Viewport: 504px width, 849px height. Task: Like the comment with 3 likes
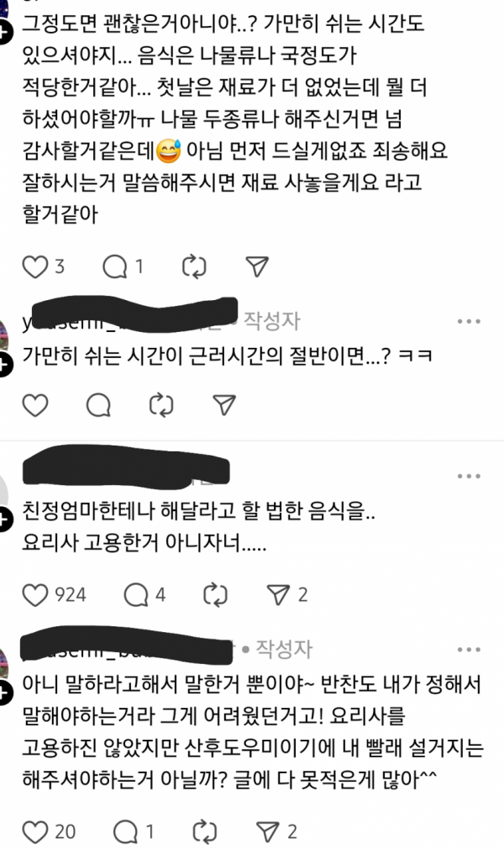pos(35,266)
